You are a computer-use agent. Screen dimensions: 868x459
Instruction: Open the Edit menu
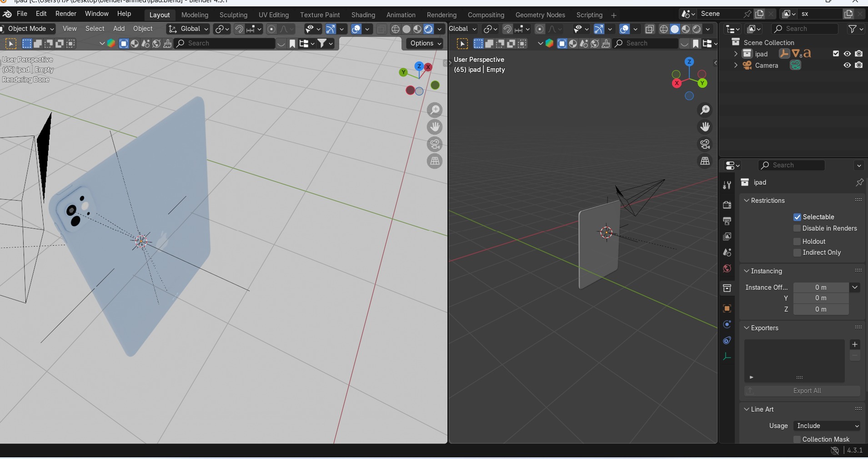click(x=41, y=14)
